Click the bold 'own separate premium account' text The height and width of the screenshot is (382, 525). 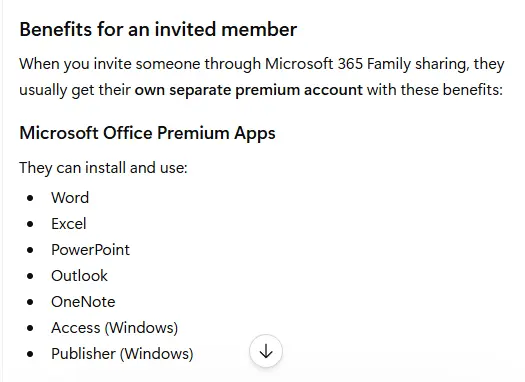click(x=248, y=90)
